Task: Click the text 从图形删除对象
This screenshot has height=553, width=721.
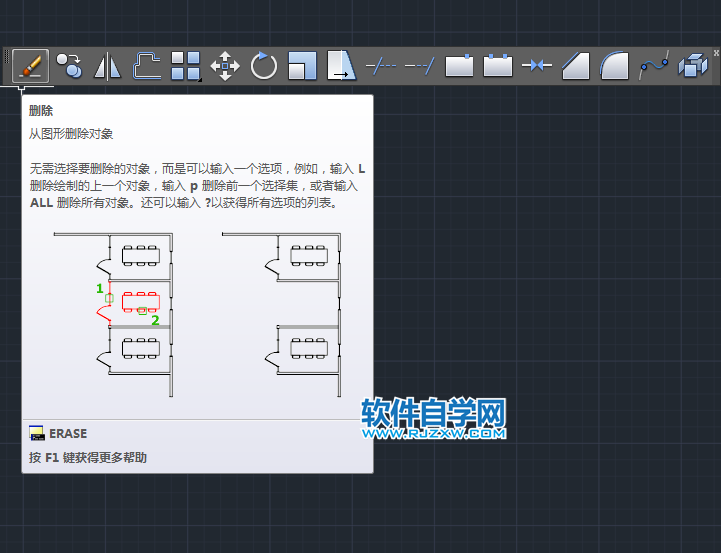Action: click(x=71, y=134)
